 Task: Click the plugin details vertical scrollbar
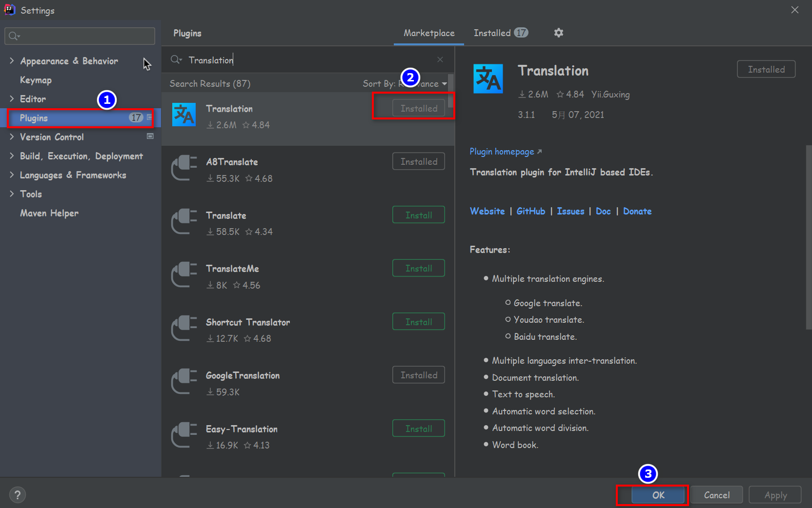(809, 237)
